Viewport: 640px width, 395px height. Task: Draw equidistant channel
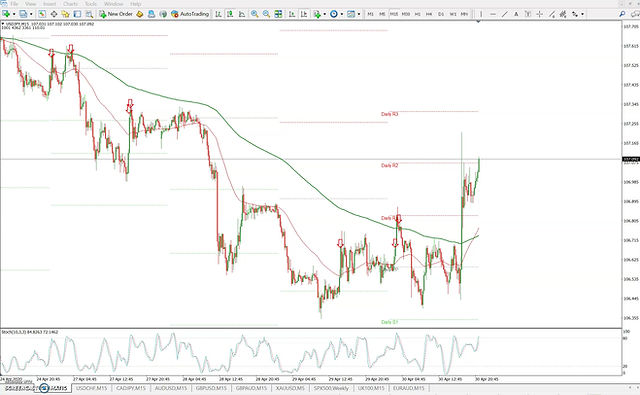pyautogui.click(x=551, y=14)
